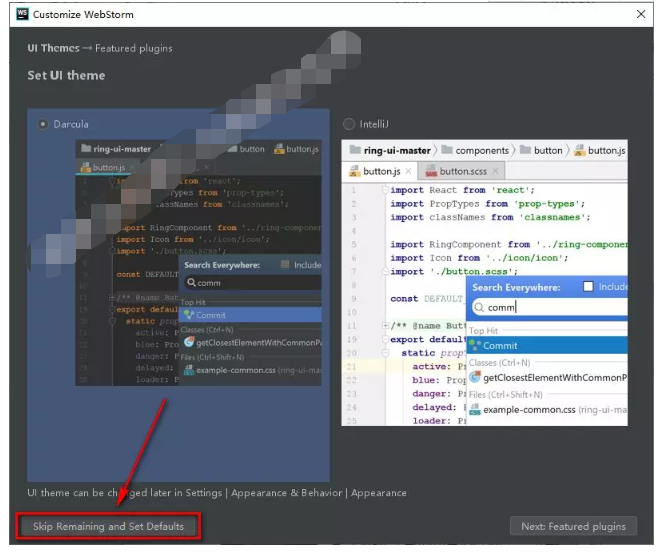
Task: Click the button.scss tab in IntelliJ preview
Action: click(462, 171)
